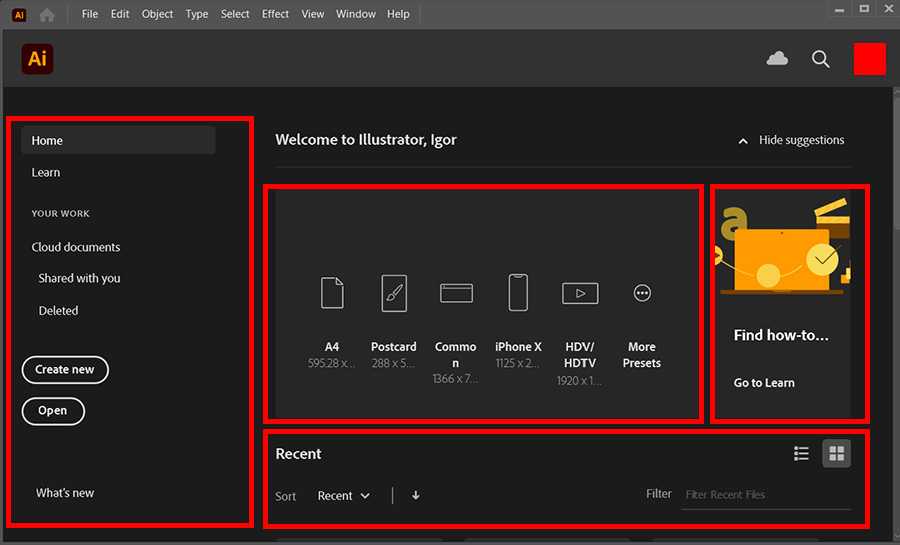
Task: Open the Effect menu
Action: 275,14
